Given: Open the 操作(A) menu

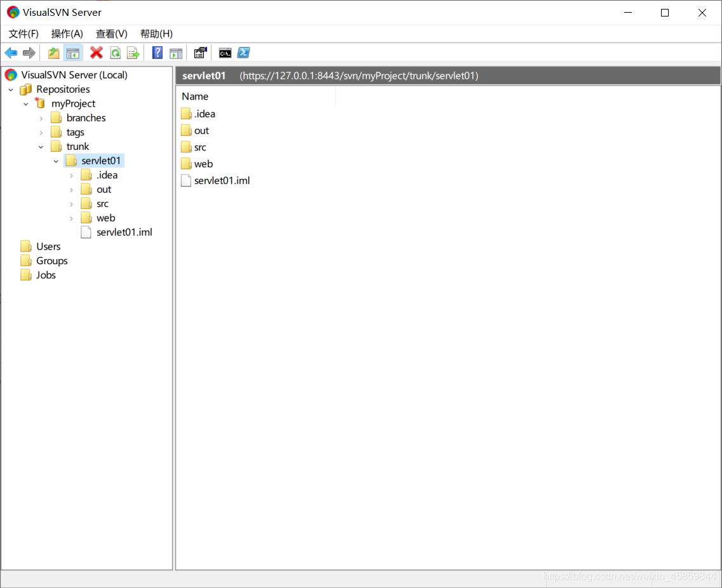Looking at the screenshot, I should coord(67,34).
